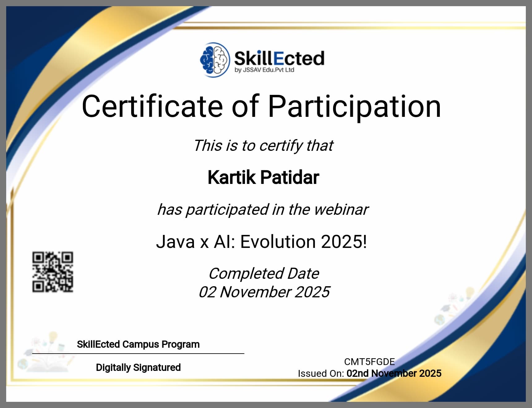Select recipient name 'Kartik Patidar'
Screen dimensions: 532x408
263,177
